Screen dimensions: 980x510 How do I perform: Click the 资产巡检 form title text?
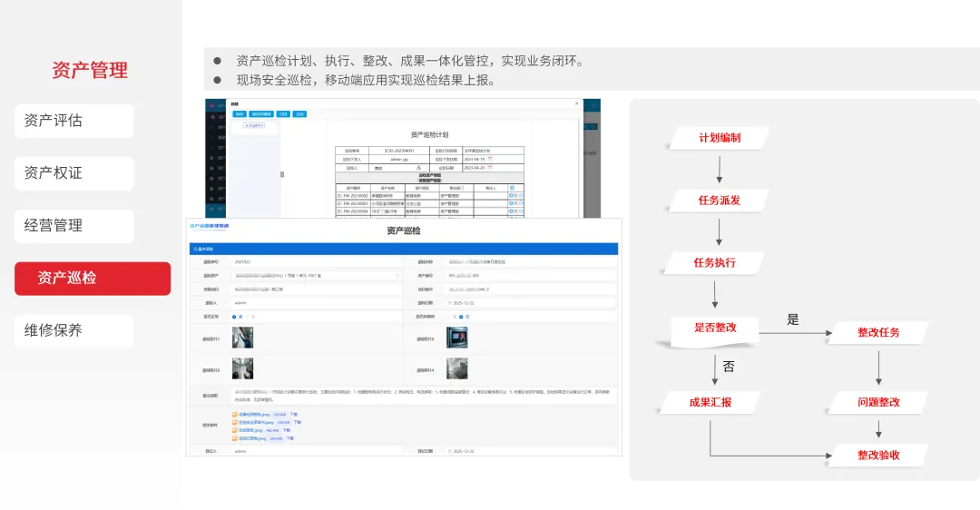[x=404, y=230]
